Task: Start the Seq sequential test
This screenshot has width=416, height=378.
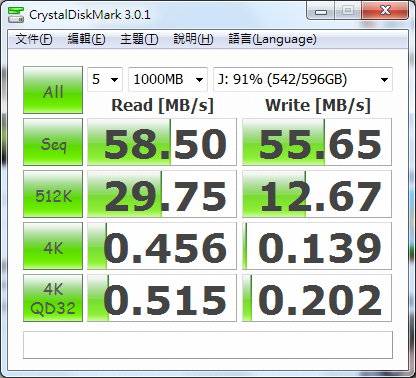Action: pos(53,142)
